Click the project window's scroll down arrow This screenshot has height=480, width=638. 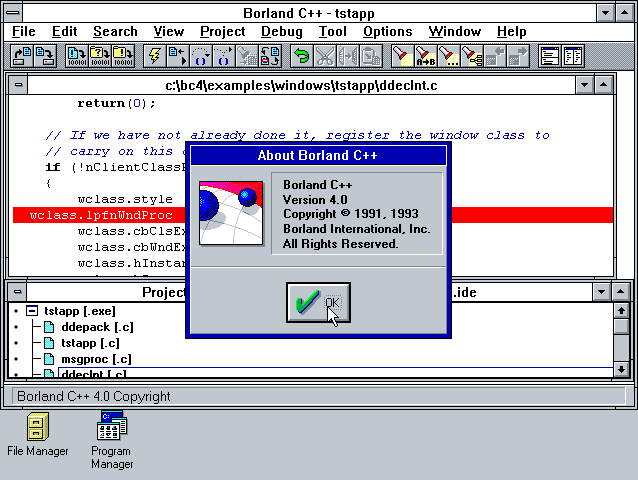click(621, 369)
